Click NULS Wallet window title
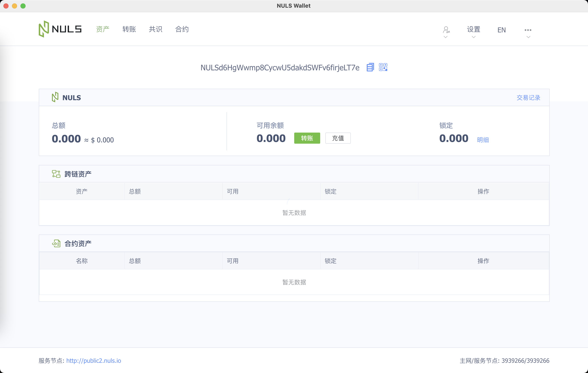The height and width of the screenshot is (373, 588). point(294,6)
